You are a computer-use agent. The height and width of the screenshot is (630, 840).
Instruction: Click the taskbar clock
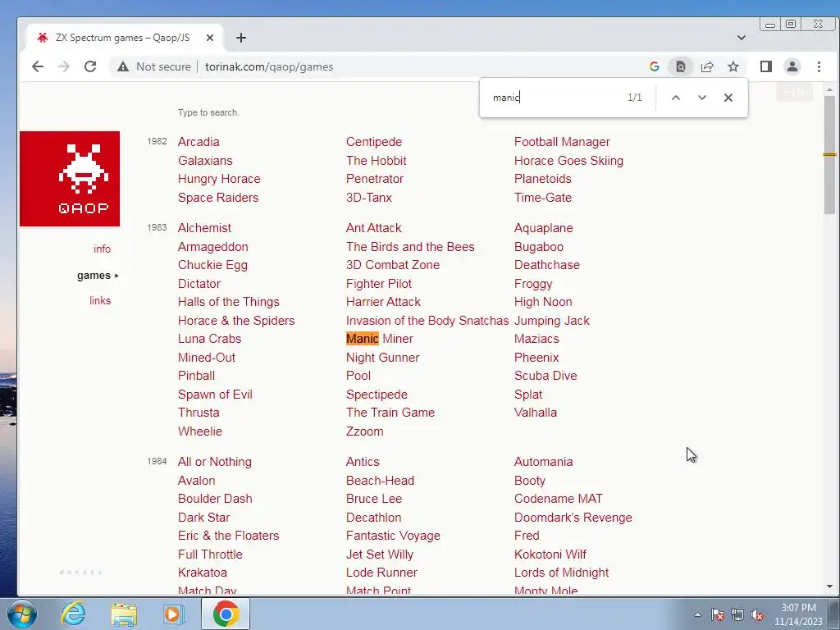tap(798, 614)
